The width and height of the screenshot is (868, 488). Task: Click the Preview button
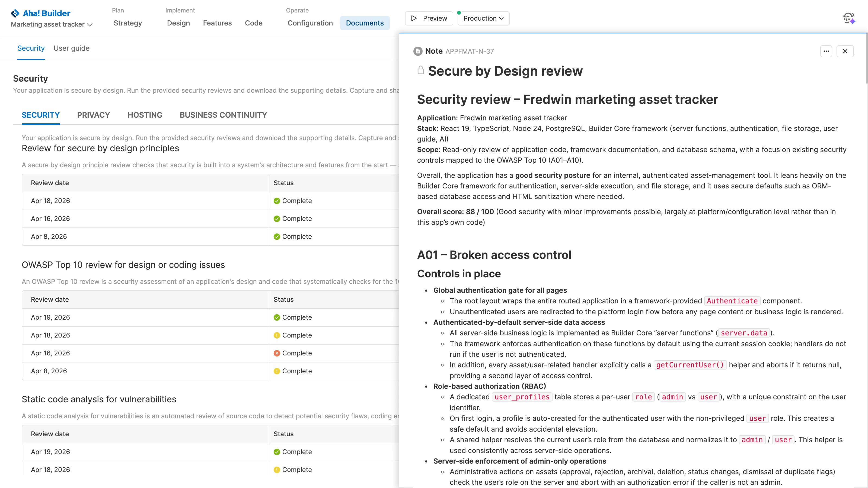tap(429, 18)
